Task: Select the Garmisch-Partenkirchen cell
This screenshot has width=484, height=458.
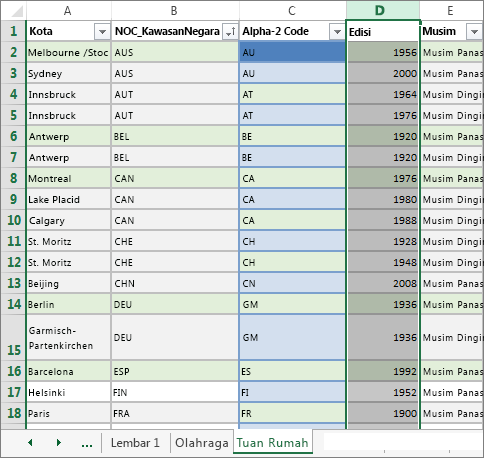Action: click(x=68, y=337)
